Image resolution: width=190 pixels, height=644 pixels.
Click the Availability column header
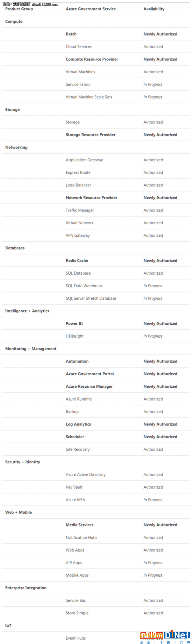pyautogui.click(x=154, y=9)
